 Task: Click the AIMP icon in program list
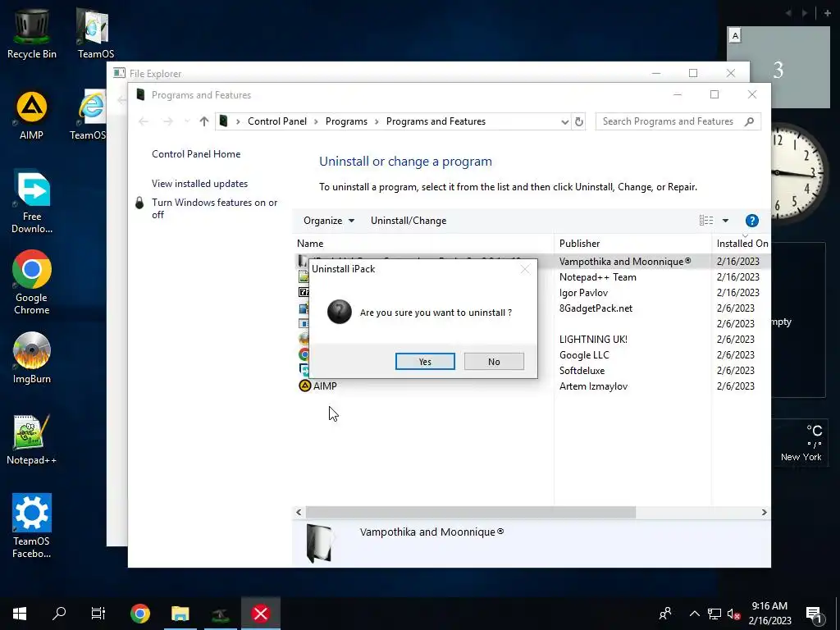(x=304, y=386)
